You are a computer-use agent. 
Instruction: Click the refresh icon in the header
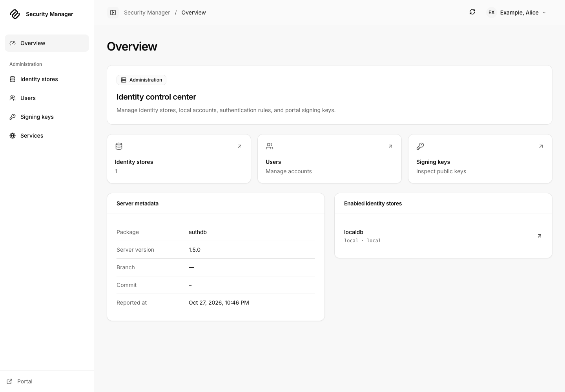[472, 12]
